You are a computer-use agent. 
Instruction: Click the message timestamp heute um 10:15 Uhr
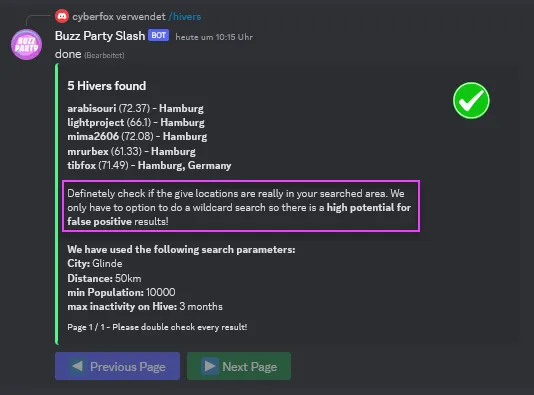point(214,37)
